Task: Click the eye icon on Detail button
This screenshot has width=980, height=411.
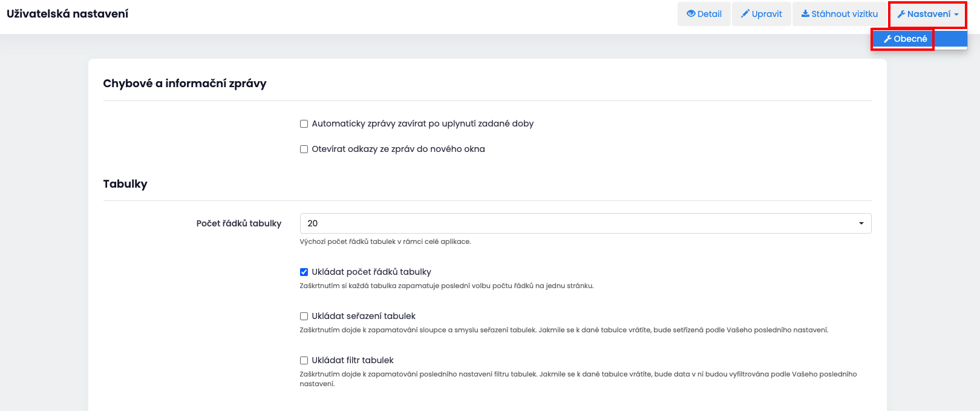Action: 691,14
